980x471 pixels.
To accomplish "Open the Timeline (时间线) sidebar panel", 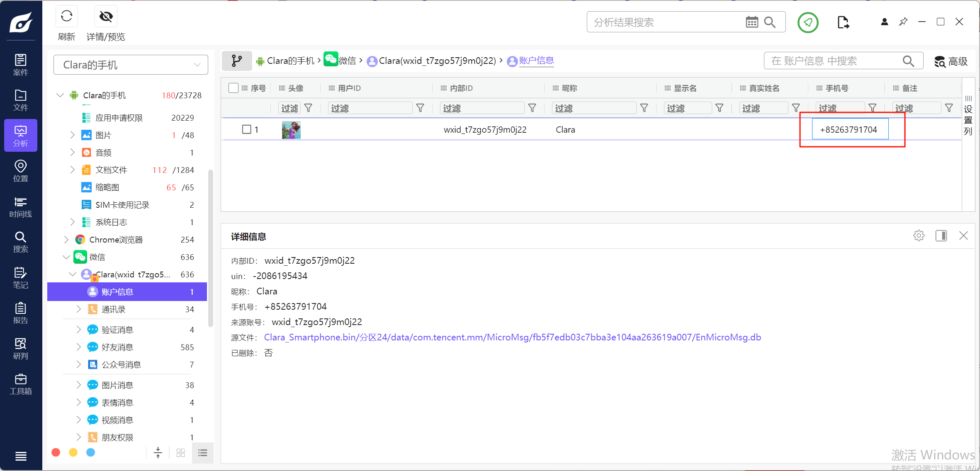I will coord(20,206).
